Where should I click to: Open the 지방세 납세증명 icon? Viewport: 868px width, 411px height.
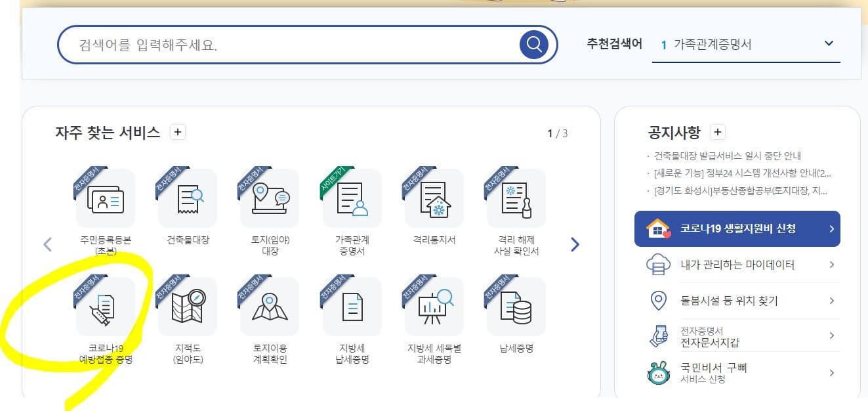352,307
